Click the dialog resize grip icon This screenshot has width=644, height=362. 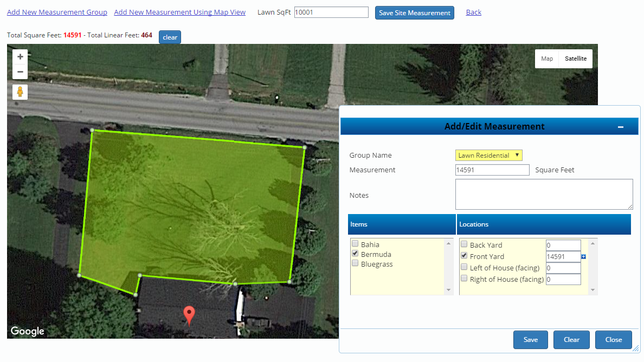[636, 349]
